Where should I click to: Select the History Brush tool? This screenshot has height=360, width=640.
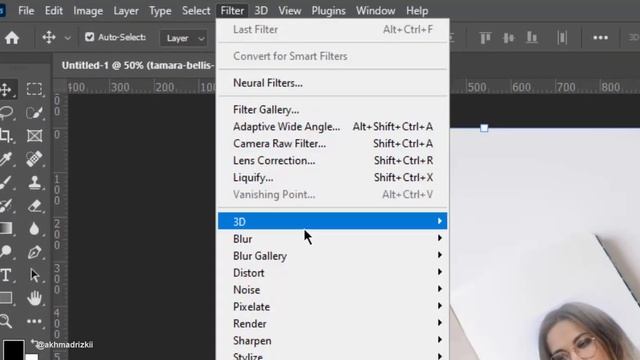(6, 205)
